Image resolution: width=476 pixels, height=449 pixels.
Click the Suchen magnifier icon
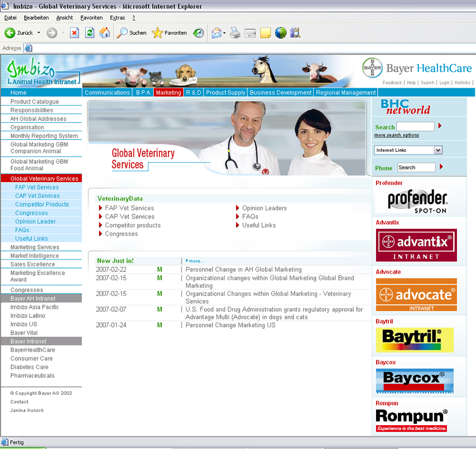122,33
